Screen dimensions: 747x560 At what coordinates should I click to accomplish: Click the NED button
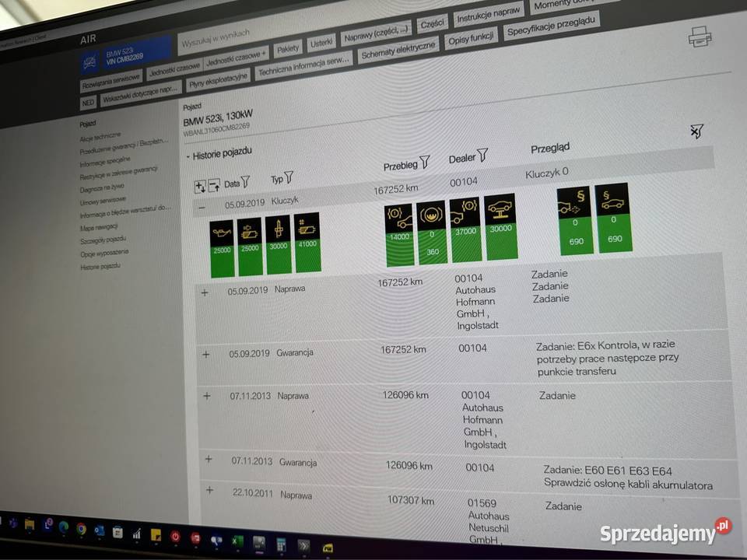(x=88, y=103)
